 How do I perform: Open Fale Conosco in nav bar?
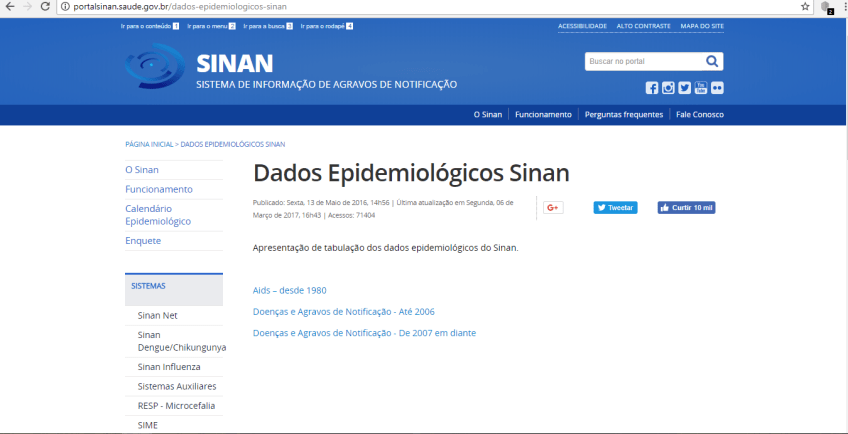click(x=699, y=114)
